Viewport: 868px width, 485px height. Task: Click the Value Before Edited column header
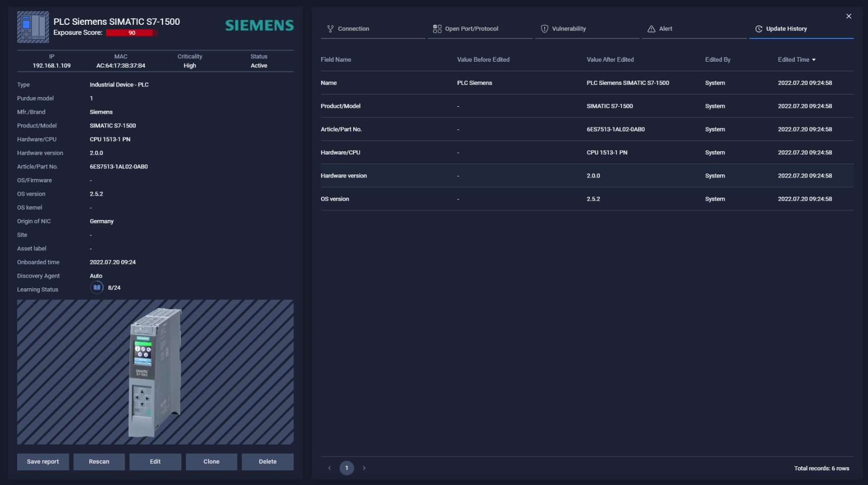484,60
